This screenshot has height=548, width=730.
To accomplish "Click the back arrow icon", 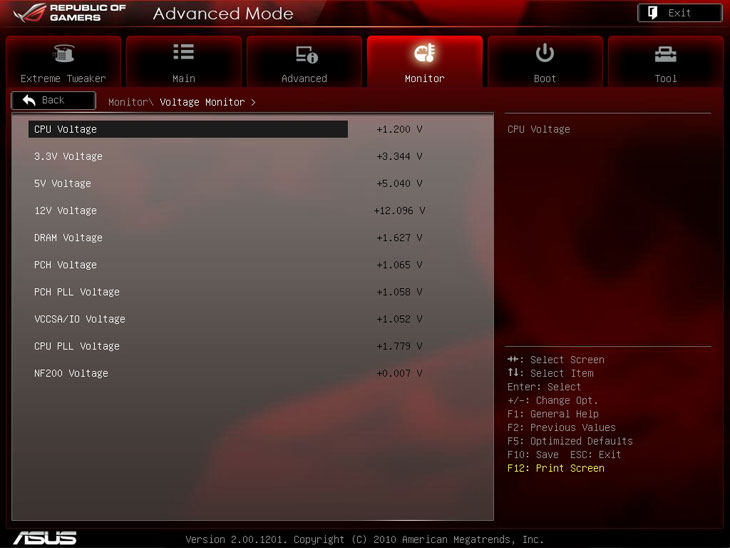I will 28,100.
